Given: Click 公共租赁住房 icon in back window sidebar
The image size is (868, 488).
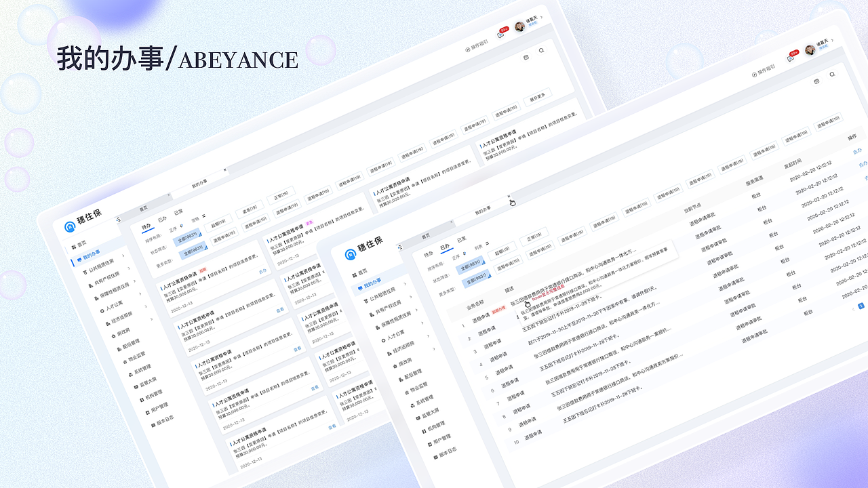Looking at the screenshot, I should click(85, 272).
